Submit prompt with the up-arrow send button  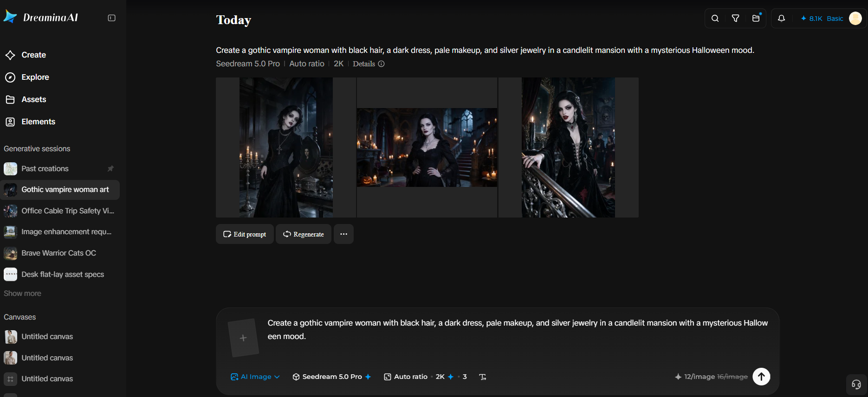pyautogui.click(x=761, y=377)
